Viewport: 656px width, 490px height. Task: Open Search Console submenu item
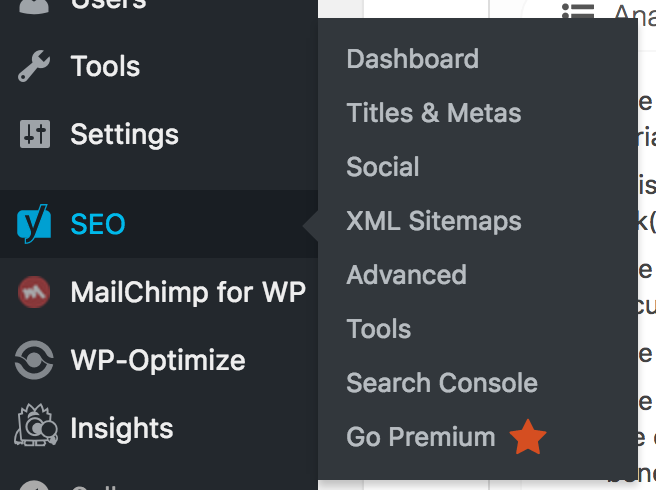point(442,383)
